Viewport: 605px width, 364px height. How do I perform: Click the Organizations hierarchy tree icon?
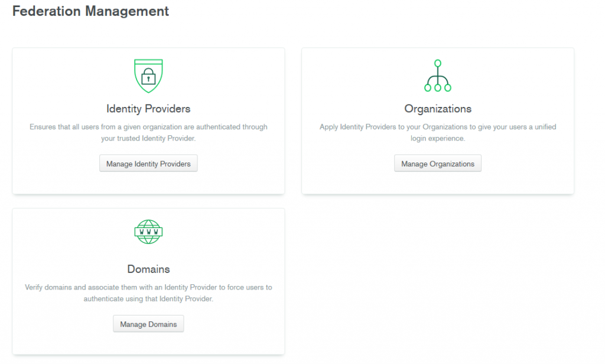click(438, 76)
